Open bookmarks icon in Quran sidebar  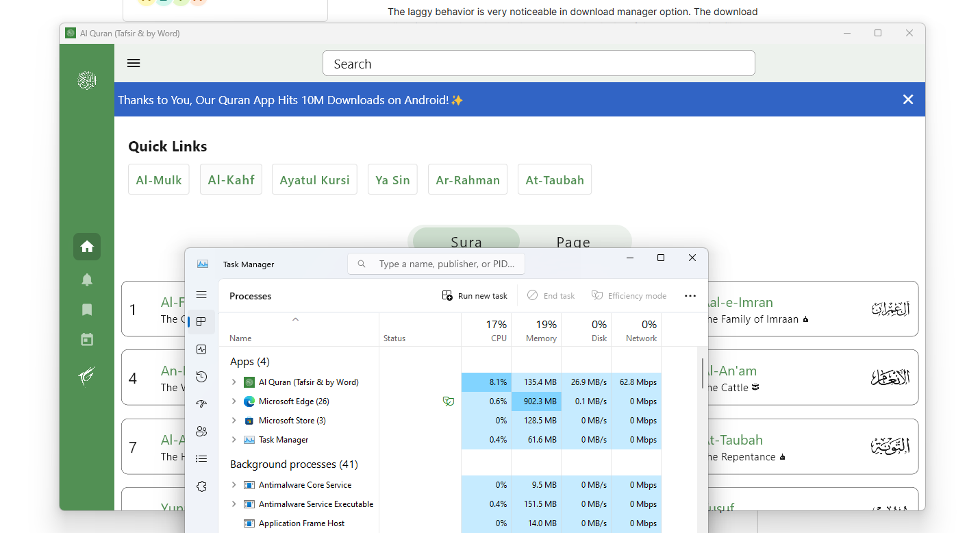pos(87,310)
